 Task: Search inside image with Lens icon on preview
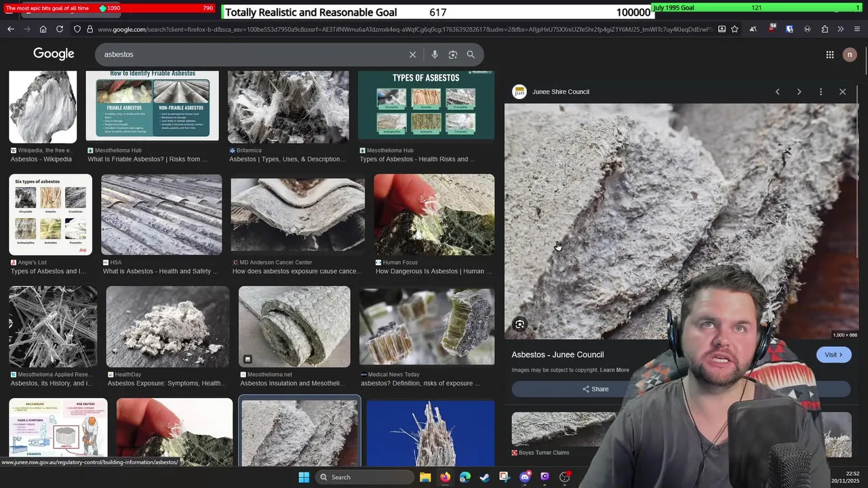pyautogui.click(x=520, y=325)
